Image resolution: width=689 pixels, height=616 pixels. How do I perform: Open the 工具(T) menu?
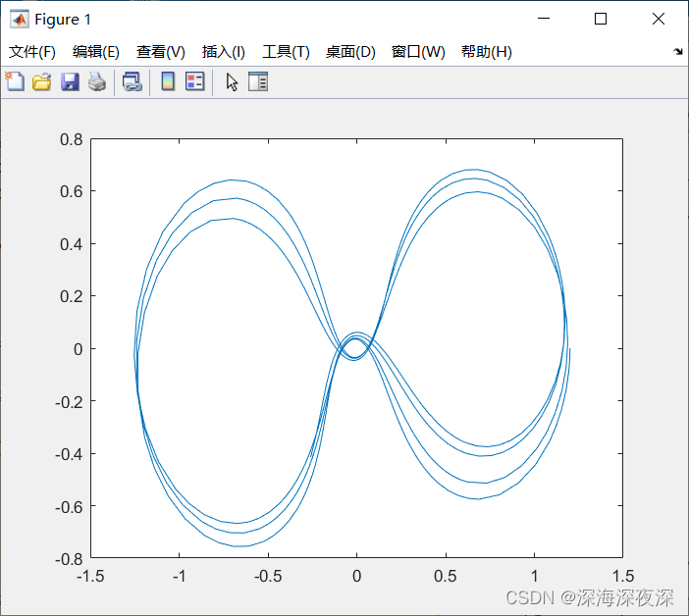286,52
